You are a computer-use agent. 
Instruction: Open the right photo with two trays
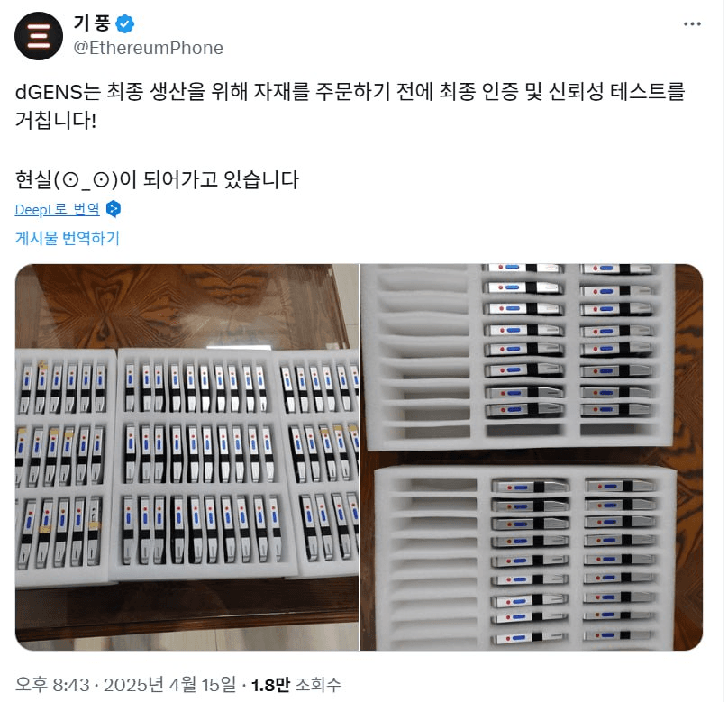pos(532,457)
